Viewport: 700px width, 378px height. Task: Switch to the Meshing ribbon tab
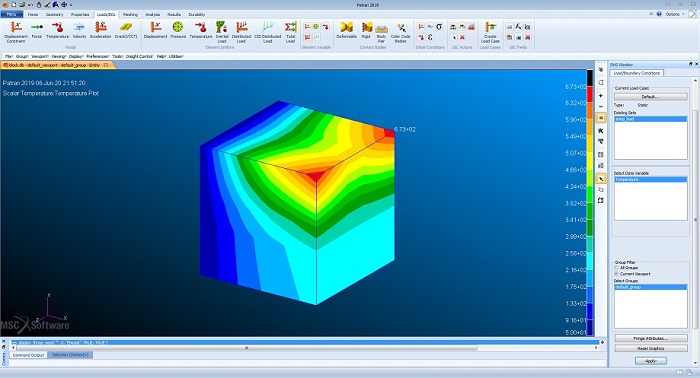click(x=130, y=14)
